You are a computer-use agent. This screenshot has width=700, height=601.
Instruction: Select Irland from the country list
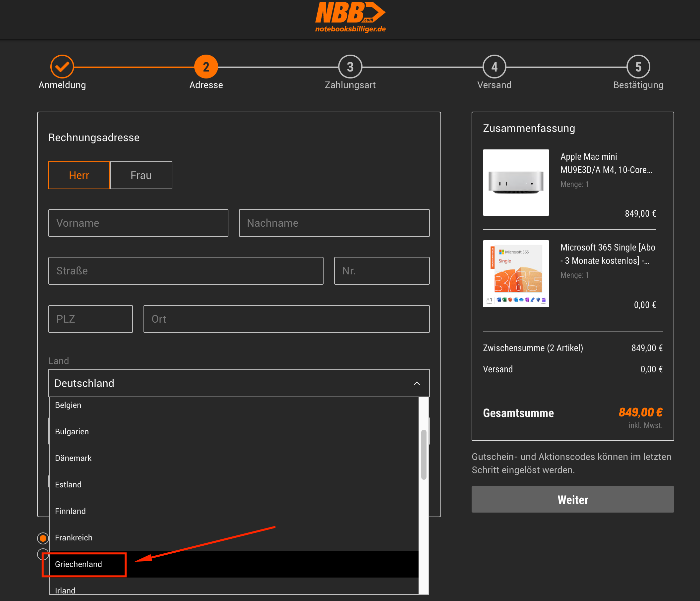pos(234,586)
